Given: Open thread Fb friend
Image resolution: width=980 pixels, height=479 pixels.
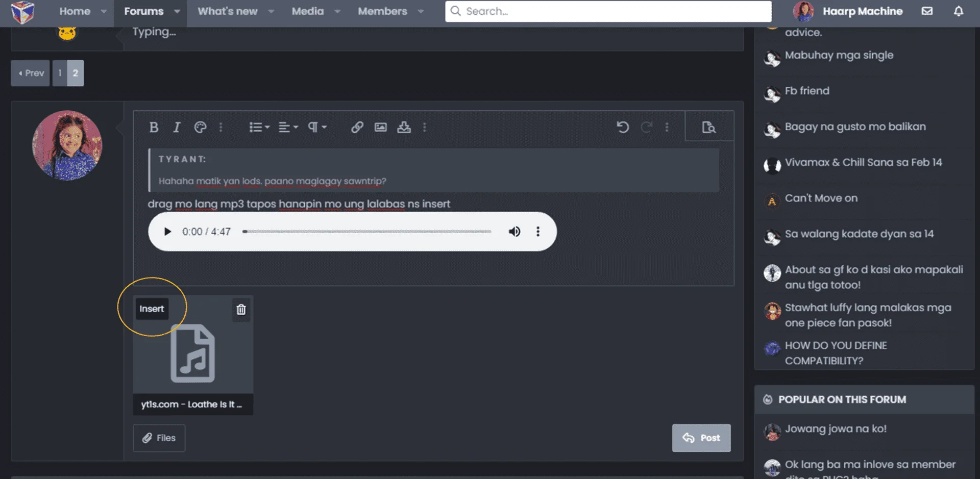Looking at the screenshot, I should (807, 91).
